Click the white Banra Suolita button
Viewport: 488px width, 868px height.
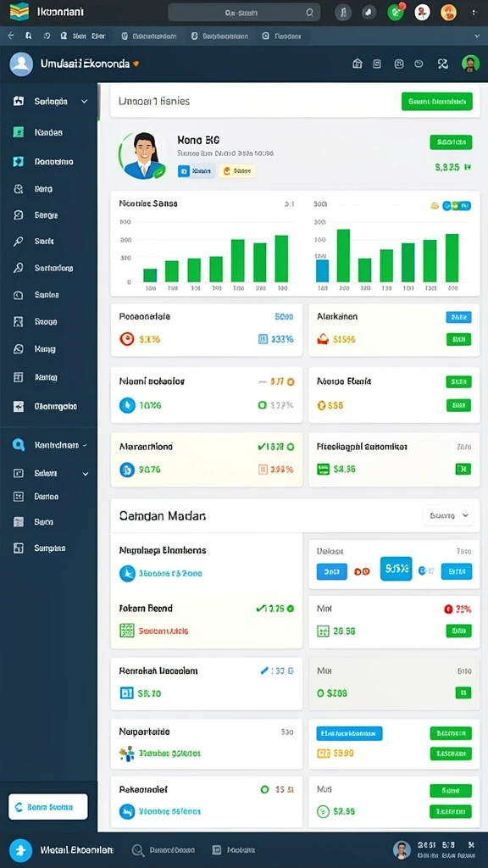point(48,807)
